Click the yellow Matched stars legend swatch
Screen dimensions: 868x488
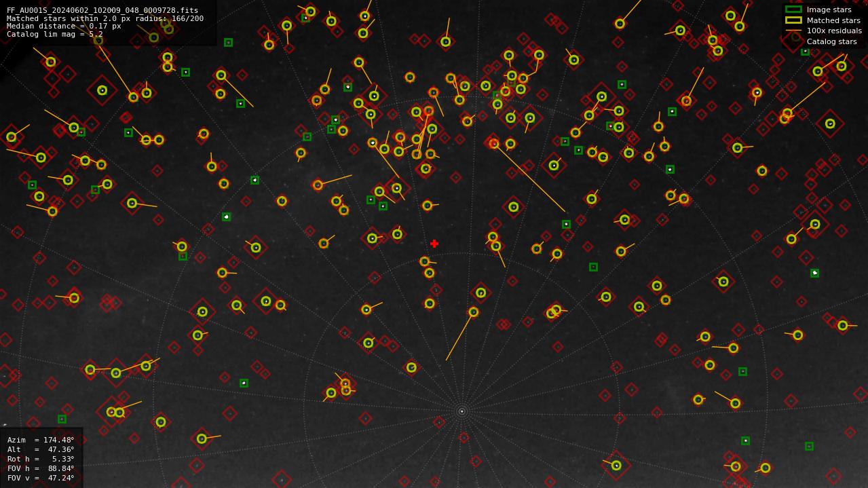(x=793, y=20)
